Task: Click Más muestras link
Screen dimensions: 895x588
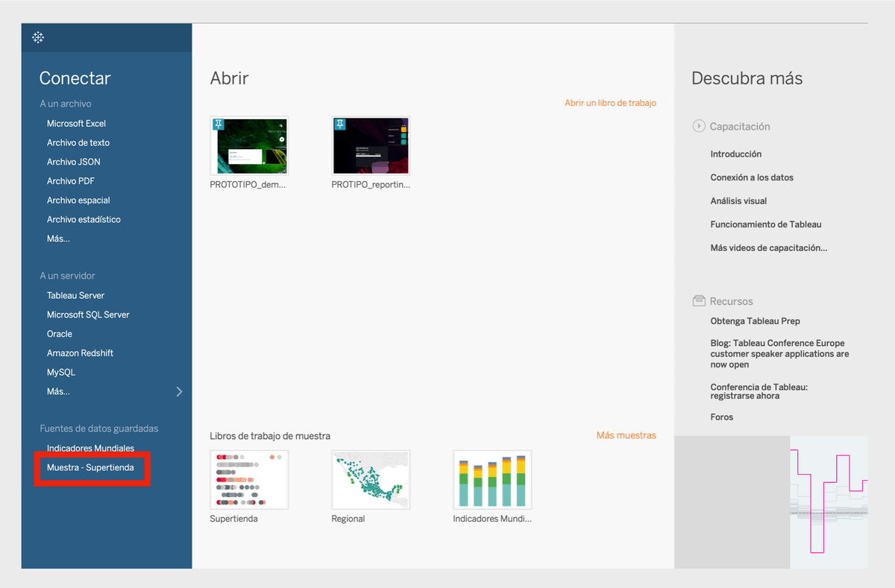Action: click(626, 435)
